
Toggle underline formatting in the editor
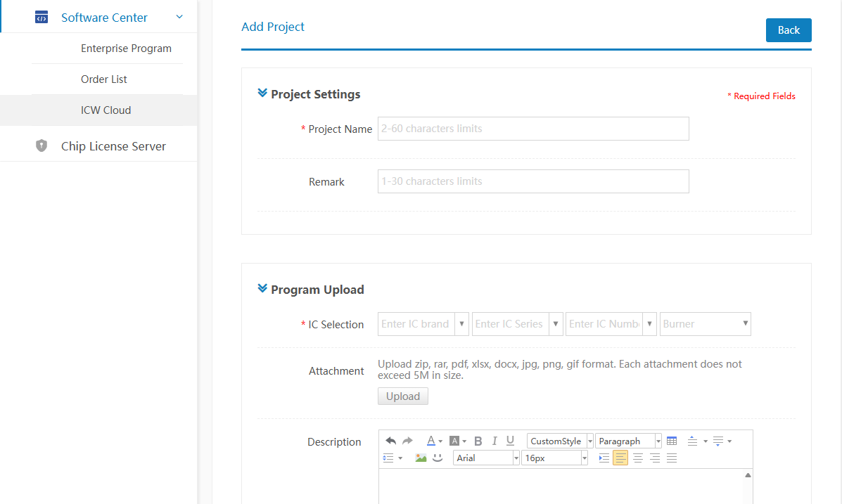(x=511, y=441)
